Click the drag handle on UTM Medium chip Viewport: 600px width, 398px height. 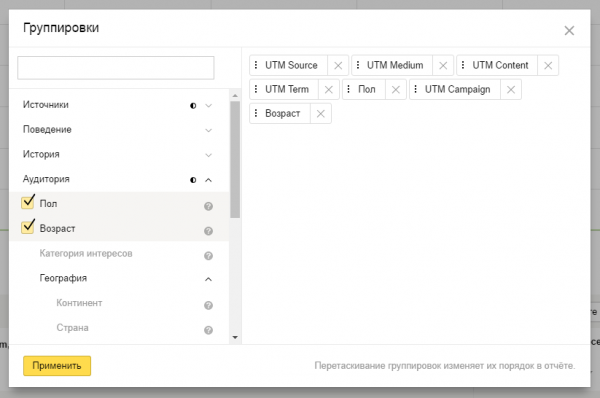358,65
